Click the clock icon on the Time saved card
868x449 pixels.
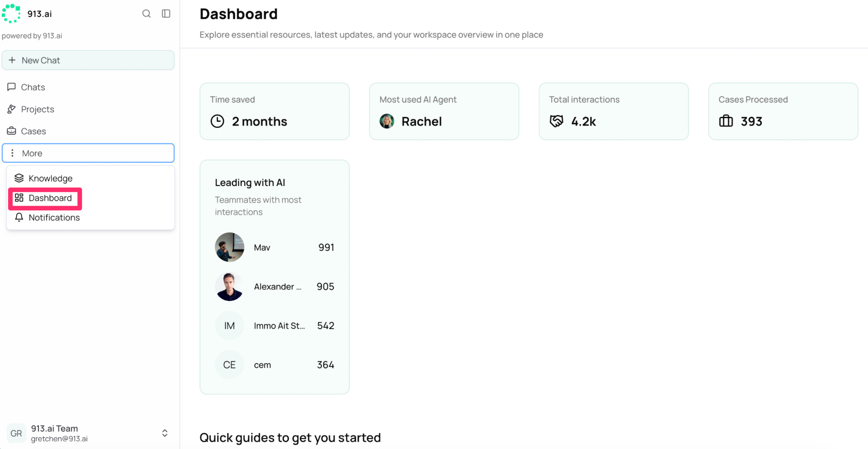coord(217,121)
